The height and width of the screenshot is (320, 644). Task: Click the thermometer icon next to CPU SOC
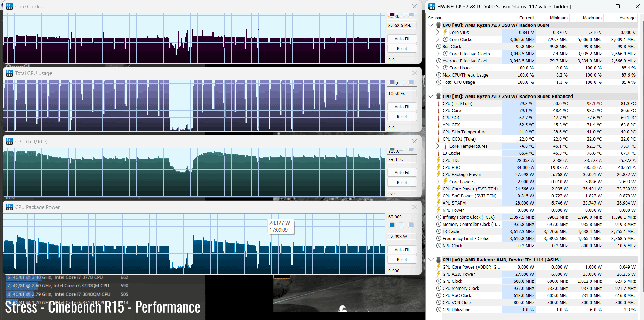(x=439, y=118)
